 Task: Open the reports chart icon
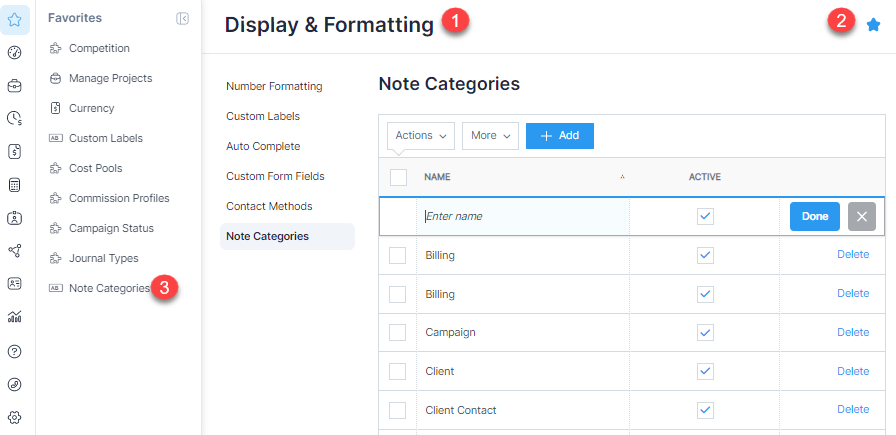click(x=15, y=317)
